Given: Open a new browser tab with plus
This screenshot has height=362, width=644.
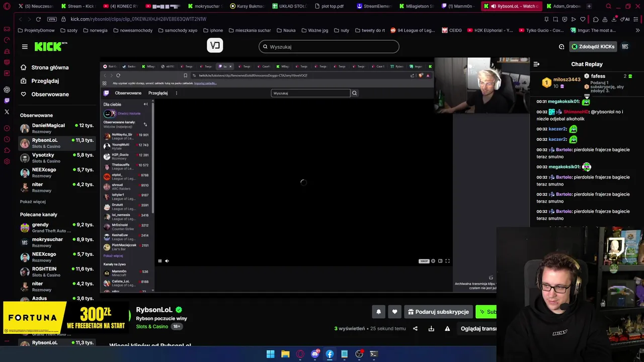Looking at the screenshot, I should (x=589, y=6).
